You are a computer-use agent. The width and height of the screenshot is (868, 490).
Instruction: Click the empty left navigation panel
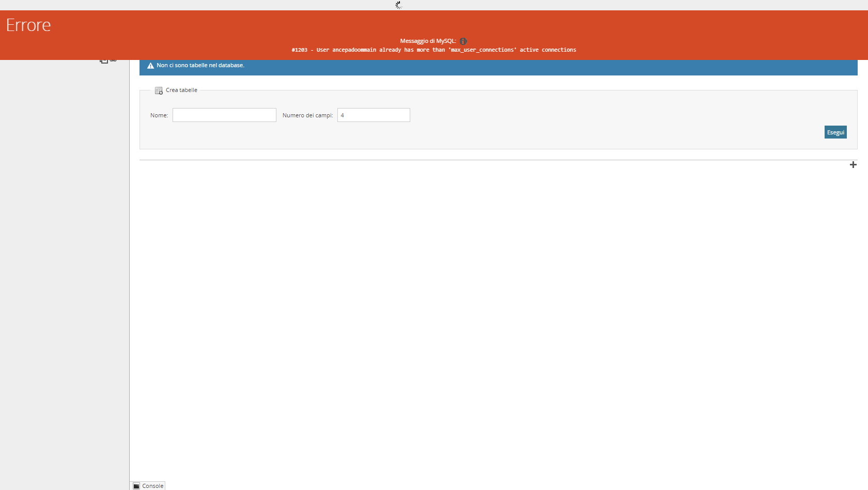[x=65, y=274]
